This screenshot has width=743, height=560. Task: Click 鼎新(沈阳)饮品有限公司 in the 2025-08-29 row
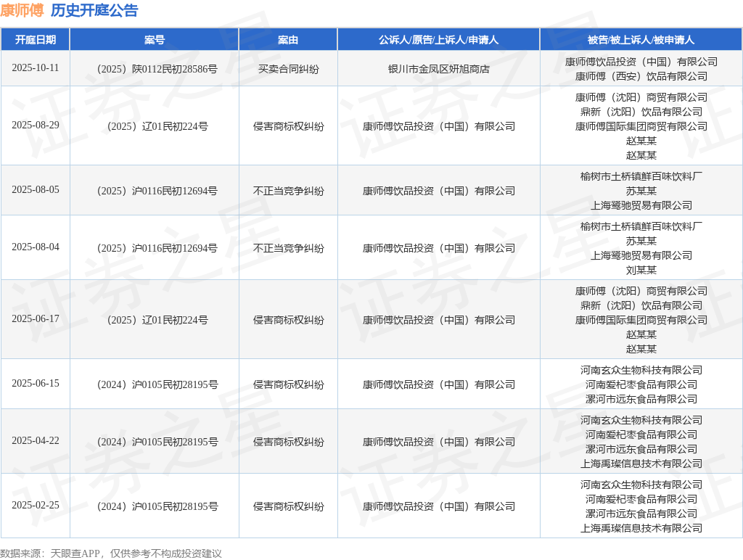[x=641, y=112]
